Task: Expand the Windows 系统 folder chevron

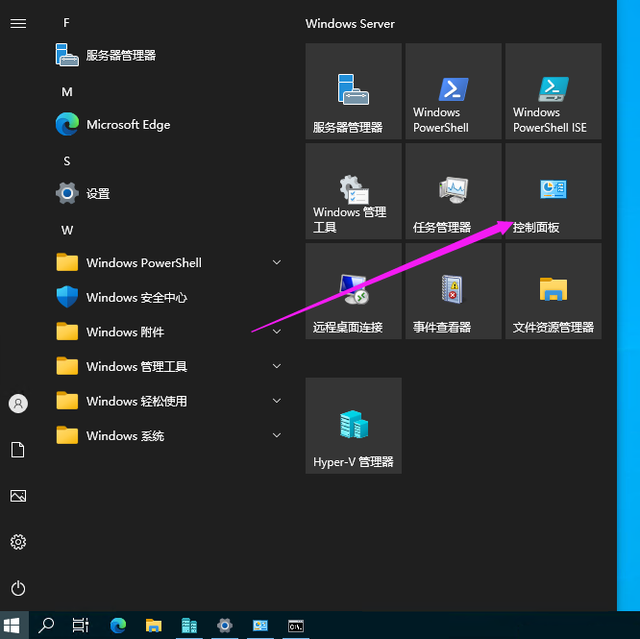Action: pos(277,435)
